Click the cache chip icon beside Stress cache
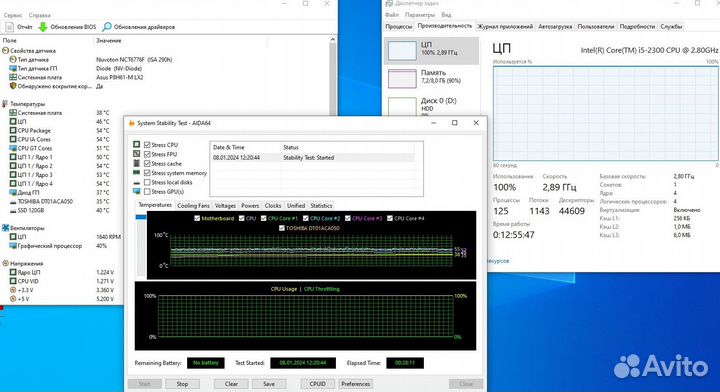The image size is (720, 392). (x=136, y=163)
